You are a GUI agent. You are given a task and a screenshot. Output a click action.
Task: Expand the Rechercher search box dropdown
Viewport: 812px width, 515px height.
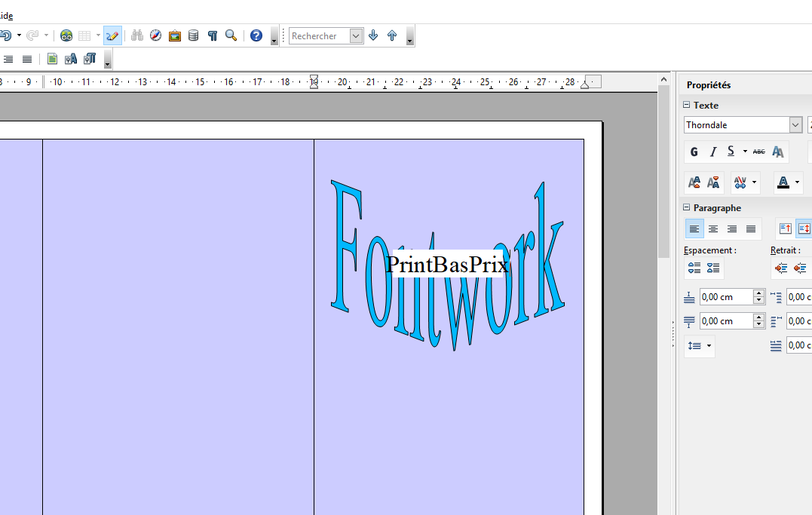point(356,35)
